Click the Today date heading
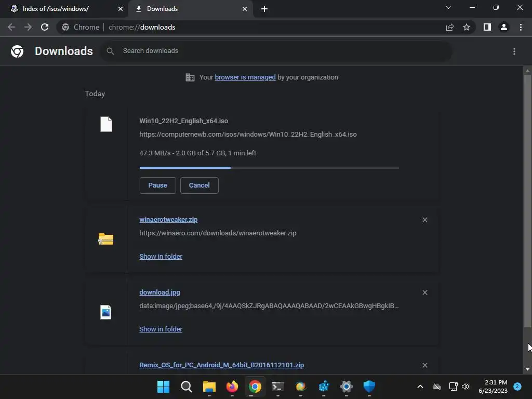Screen dimensions: 532x399 pos(95,94)
